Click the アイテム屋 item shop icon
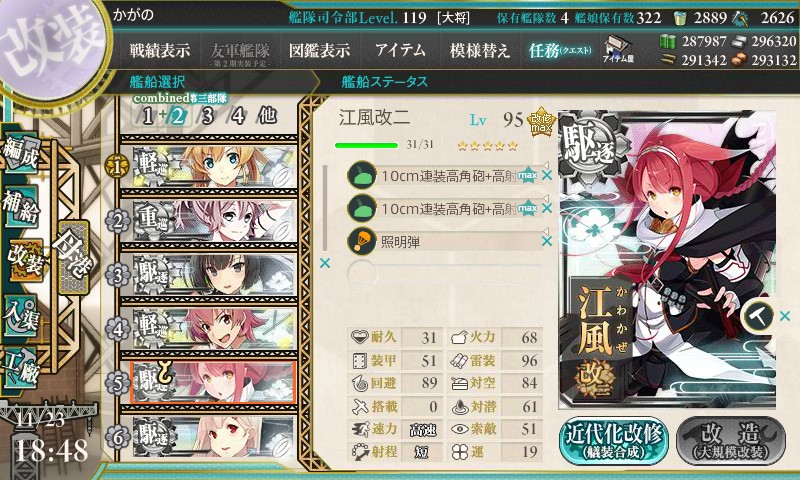The width and height of the screenshot is (800, 480). click(618, 50)
